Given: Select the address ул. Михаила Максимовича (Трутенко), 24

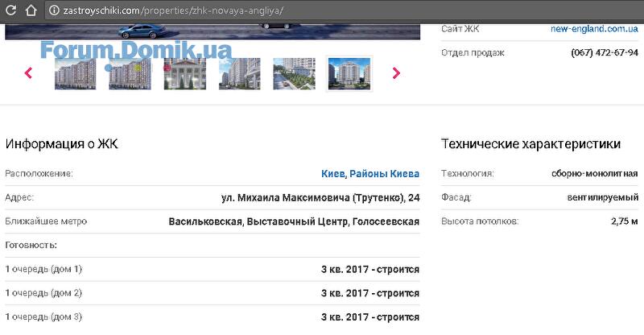Looking at the screenshot, I should pyautogui.click(x=320, y=198).
